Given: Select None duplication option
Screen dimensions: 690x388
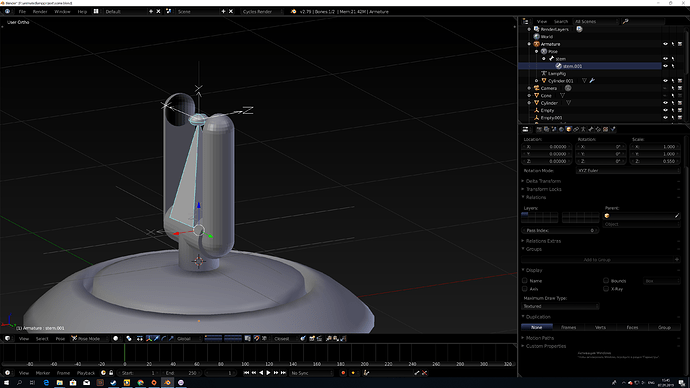Looking at the screenshot, I should [x=537, y=327].
